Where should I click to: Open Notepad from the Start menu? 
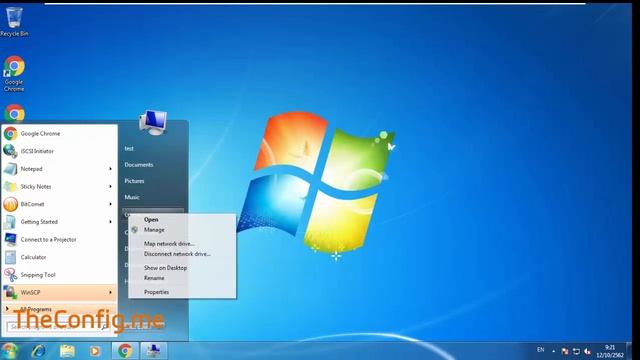59,169
